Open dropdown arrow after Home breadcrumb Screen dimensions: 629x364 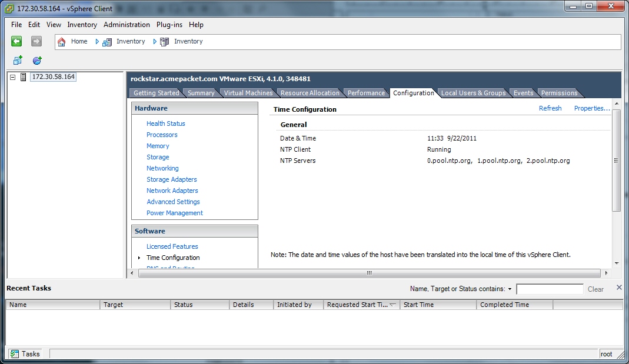(x=97, y=41)
